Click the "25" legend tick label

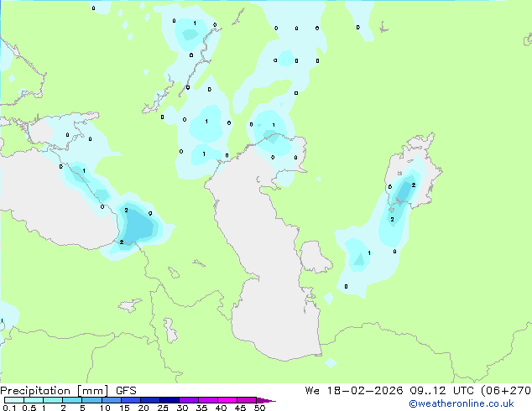click(x=163, y=408)
